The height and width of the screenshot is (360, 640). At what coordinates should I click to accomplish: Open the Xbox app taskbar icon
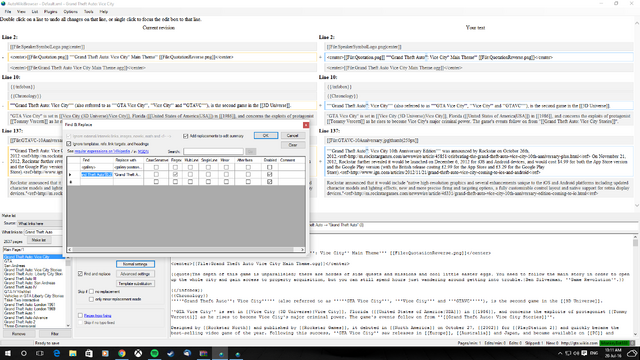click(138, 353)
